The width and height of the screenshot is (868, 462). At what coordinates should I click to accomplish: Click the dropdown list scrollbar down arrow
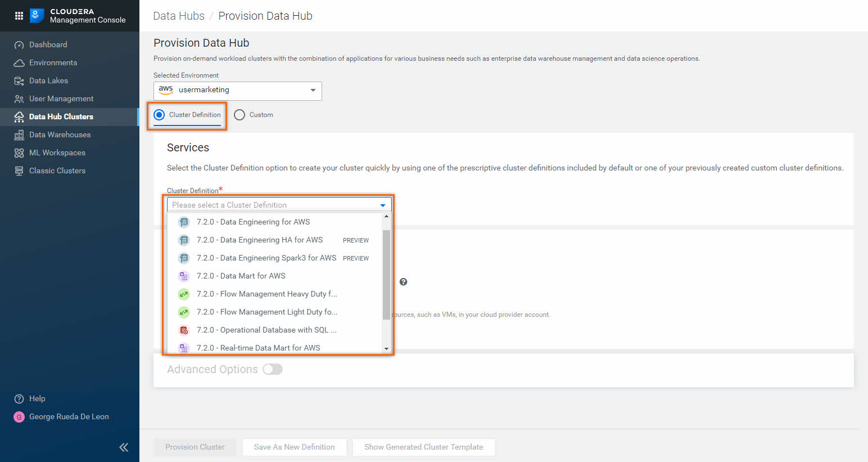pos(386,348)
